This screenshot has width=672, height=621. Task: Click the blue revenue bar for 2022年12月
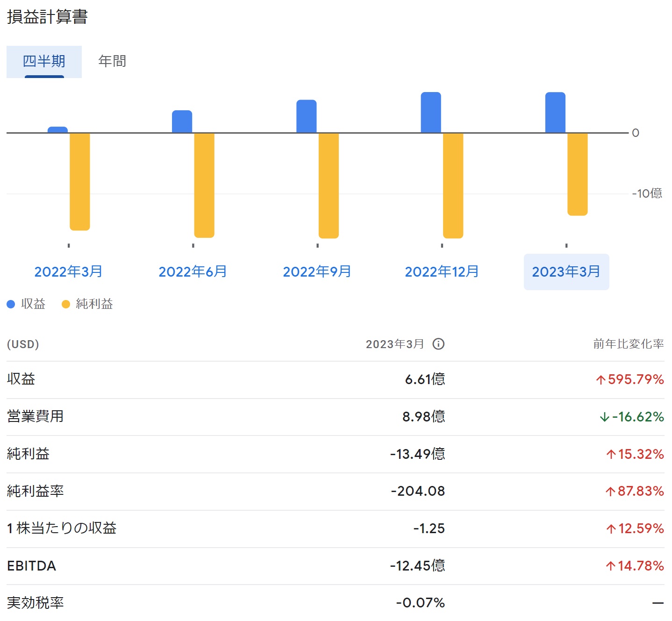point(430,113)
